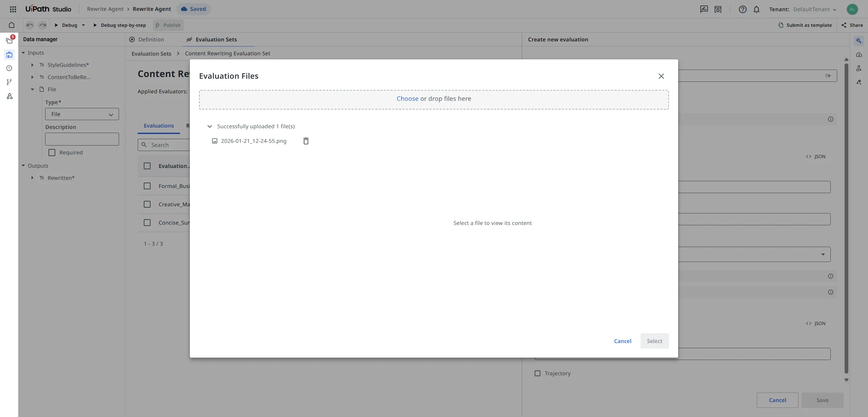Delete the uploaded png file with trash icon
Viewport: 868px width, 417px height.
click(305, 141)
